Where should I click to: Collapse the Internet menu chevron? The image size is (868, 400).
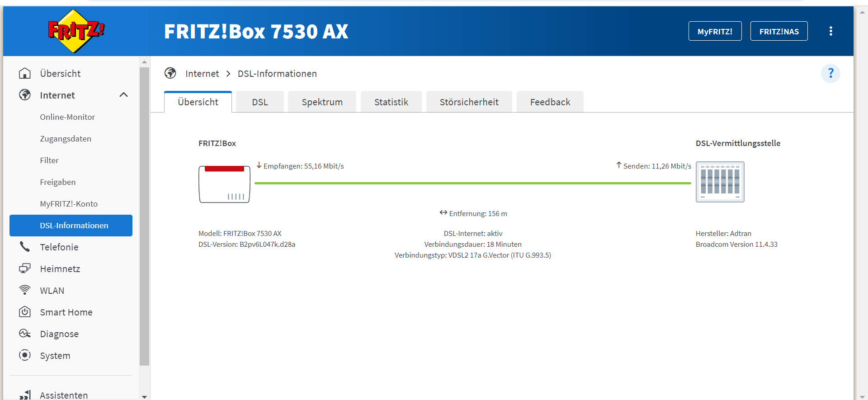coord(123,95)
